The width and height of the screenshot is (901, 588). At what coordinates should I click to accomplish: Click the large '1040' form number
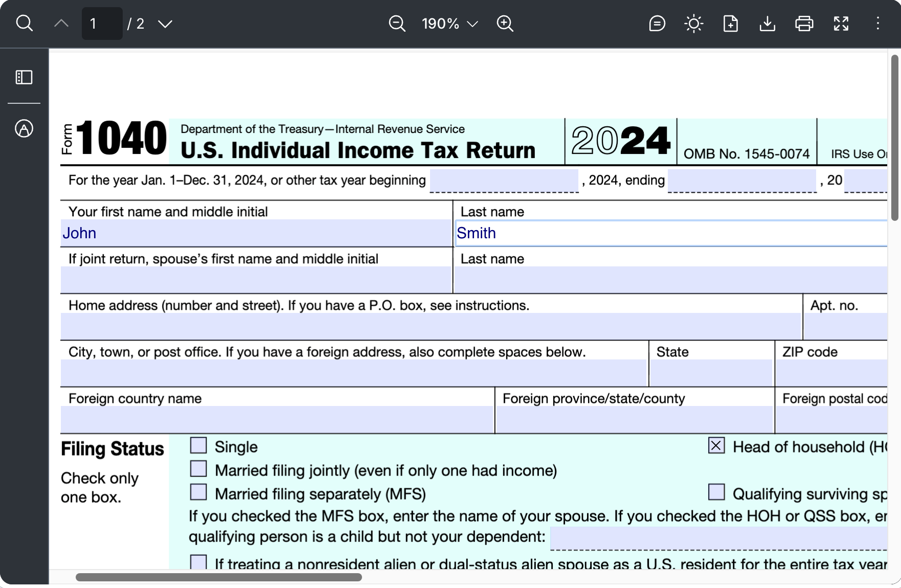coord(122,138)
